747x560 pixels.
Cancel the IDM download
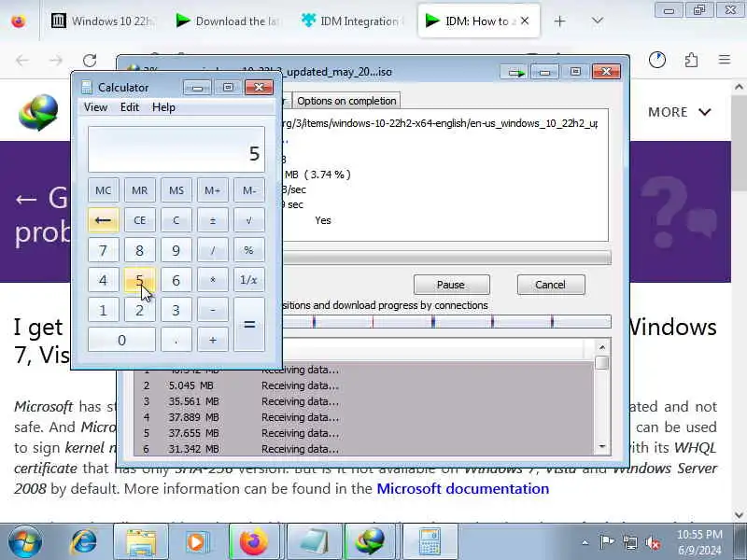coord(551,285)
